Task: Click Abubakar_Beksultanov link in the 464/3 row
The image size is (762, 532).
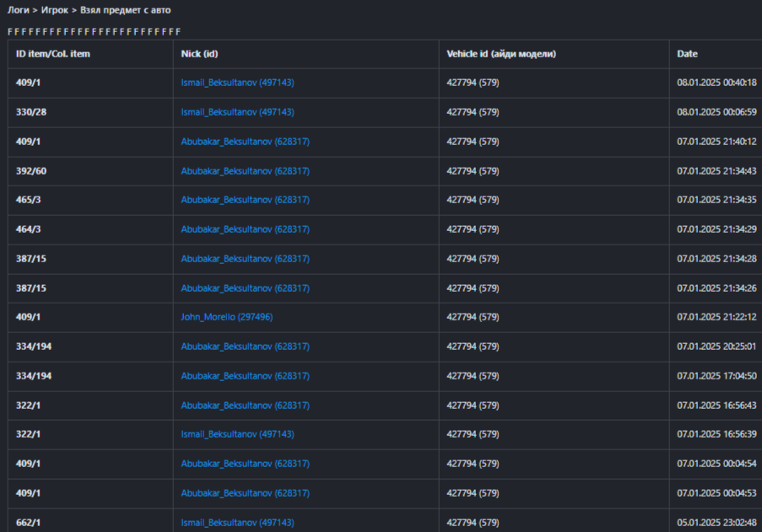Action: [245, 229]
